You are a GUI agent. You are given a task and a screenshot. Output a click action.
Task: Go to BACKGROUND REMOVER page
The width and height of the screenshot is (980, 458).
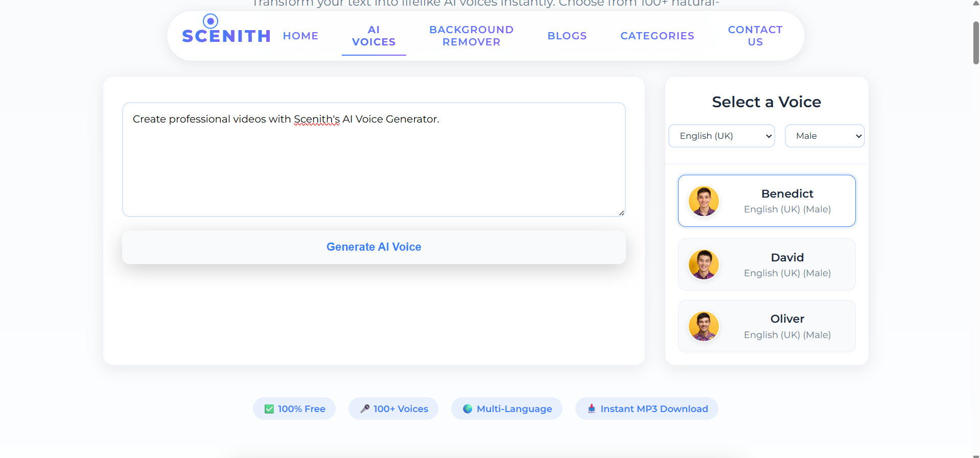click(x=471, y=36)
